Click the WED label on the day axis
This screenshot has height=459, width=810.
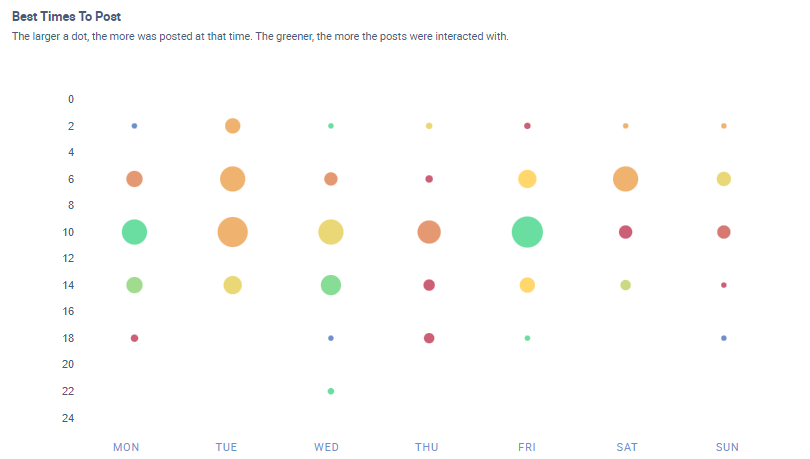(x=326, y=447)
